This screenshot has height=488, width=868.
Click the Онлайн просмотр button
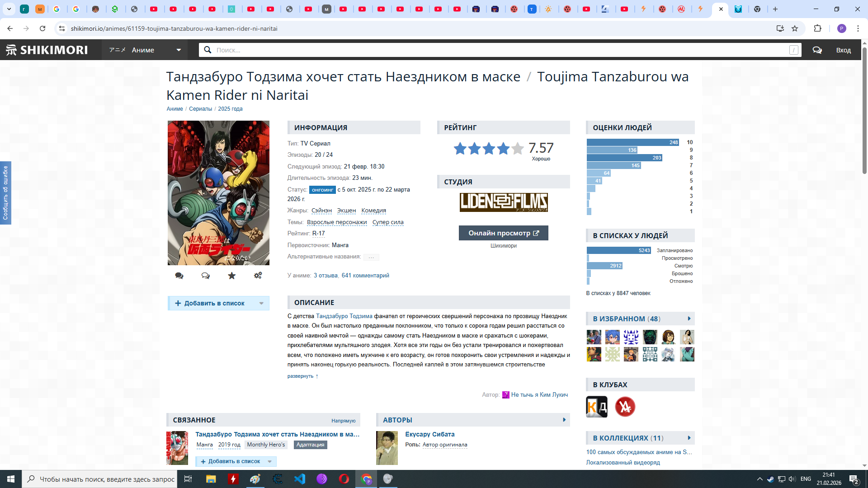503,233
